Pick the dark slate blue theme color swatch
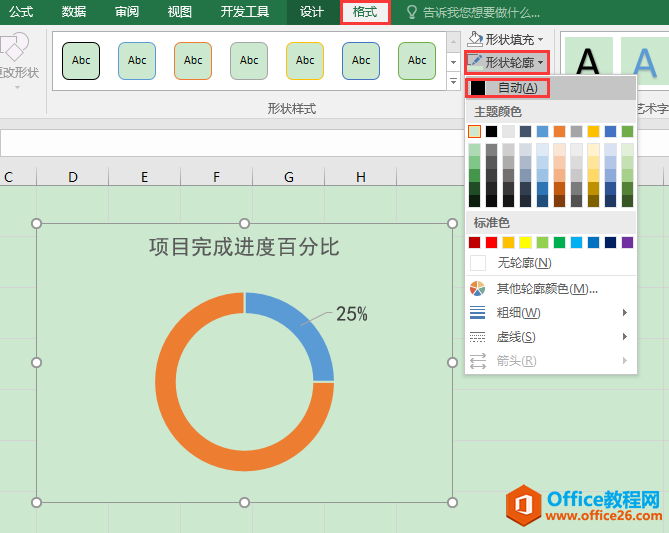Viewport: 669px width, 533px height. click(x=525, y=131)
